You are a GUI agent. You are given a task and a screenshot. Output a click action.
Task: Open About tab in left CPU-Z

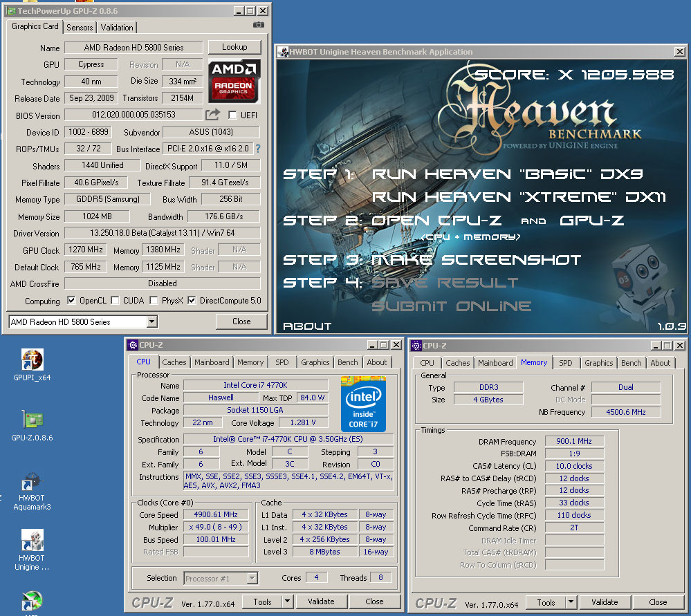point(377,362)
